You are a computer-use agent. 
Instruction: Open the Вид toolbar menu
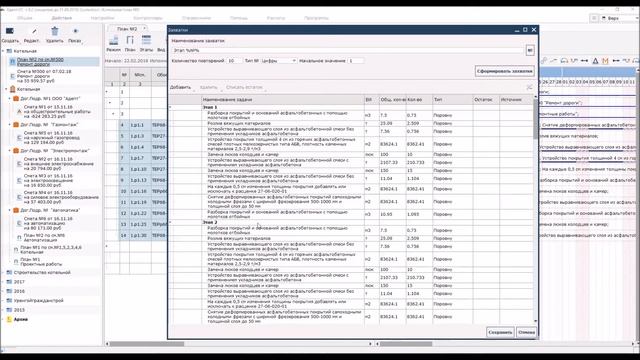click(x=161, y=50)
